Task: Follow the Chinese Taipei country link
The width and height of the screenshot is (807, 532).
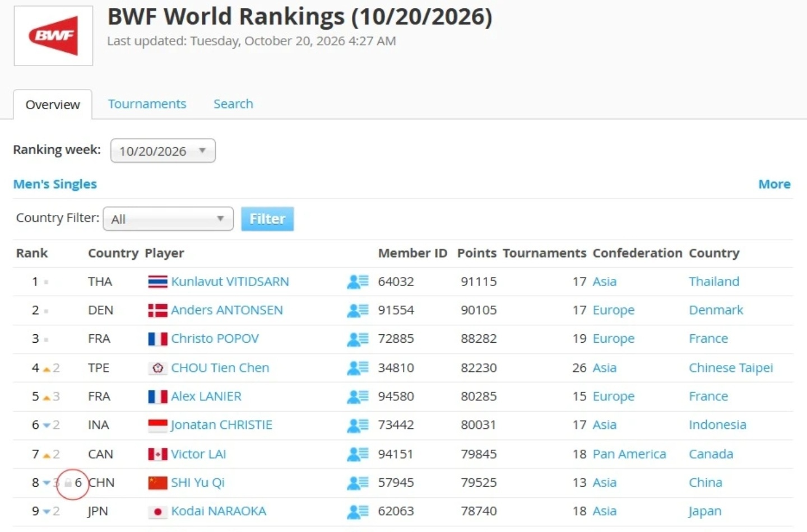Action: (x=731, y=368)
